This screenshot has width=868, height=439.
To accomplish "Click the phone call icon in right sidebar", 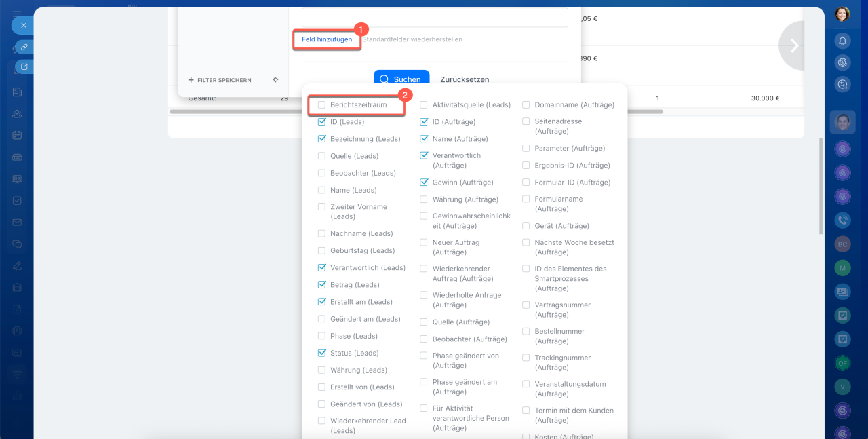I will (x=842, y=220).
